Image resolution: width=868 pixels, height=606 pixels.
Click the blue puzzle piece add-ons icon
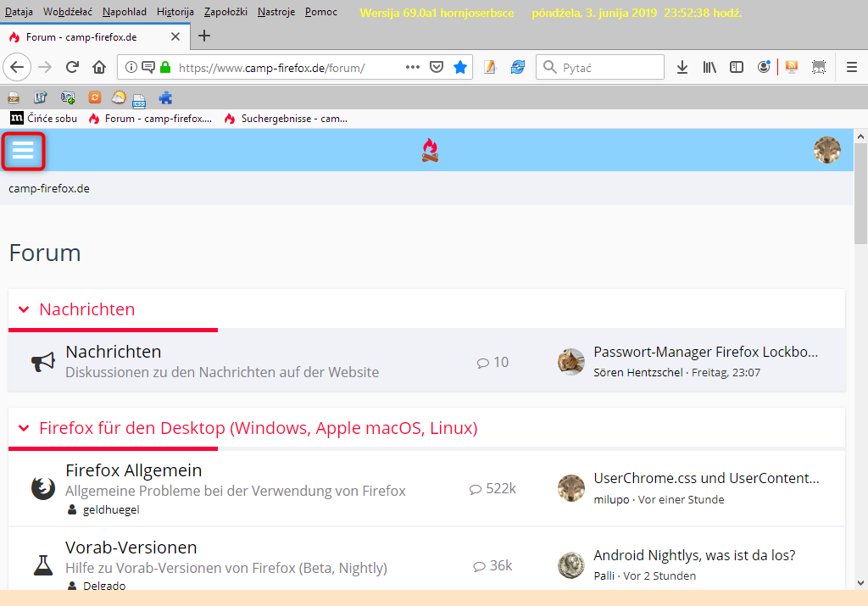click(165, 98)
